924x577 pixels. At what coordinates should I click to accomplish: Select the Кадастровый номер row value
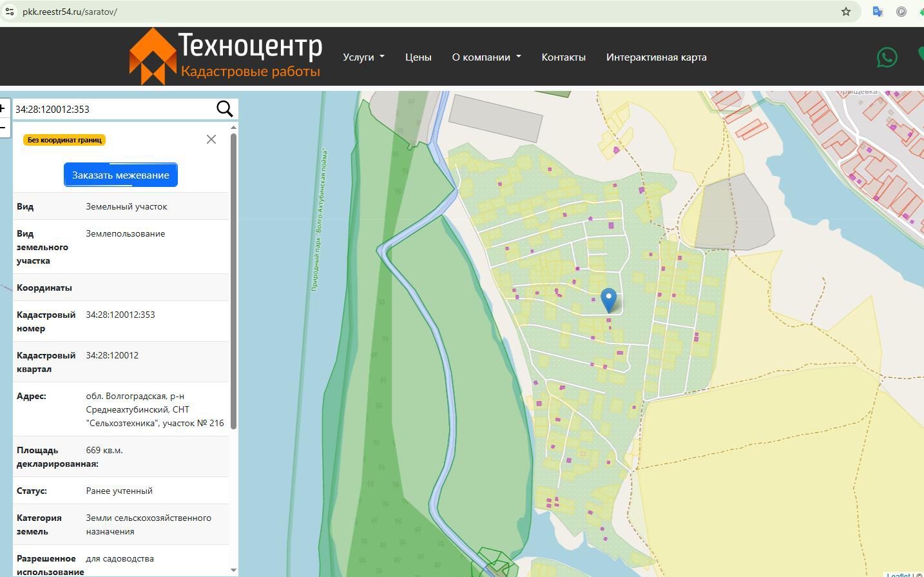[120, 315]
